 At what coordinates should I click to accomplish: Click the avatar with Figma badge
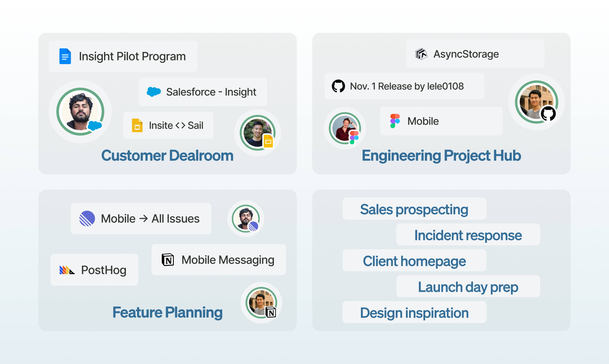tap(345, 128)
